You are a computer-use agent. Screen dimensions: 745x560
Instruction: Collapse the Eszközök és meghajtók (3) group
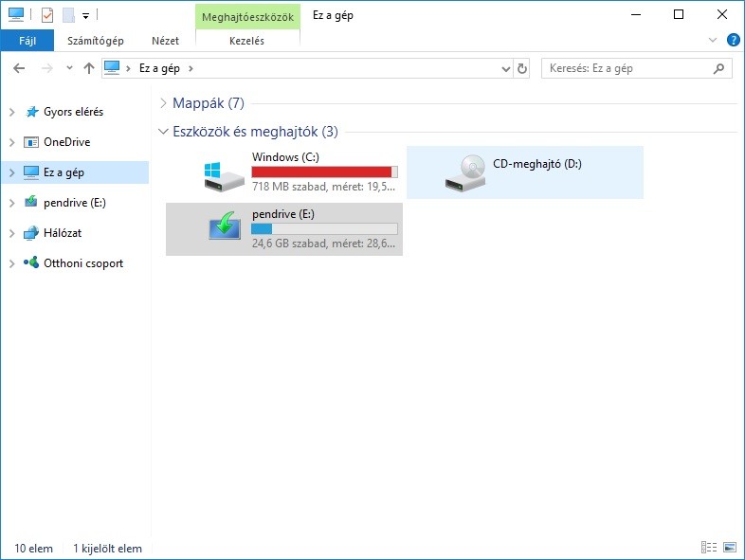(x=163, y=131)
